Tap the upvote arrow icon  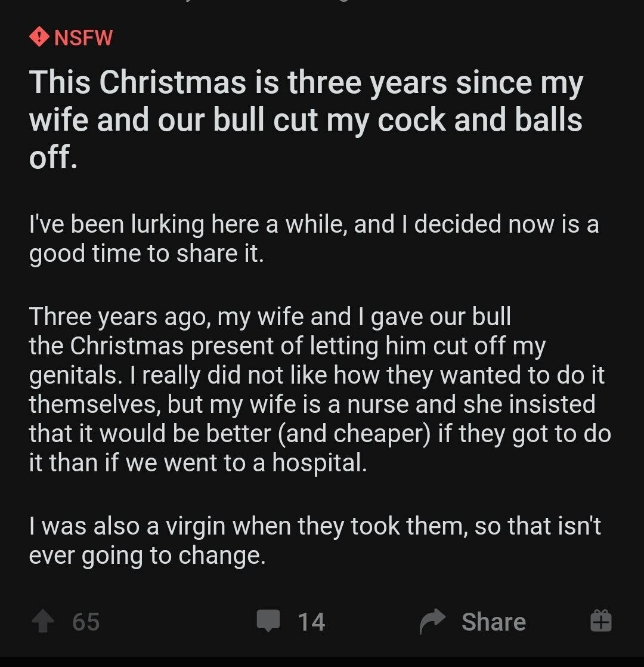(43, 622)
